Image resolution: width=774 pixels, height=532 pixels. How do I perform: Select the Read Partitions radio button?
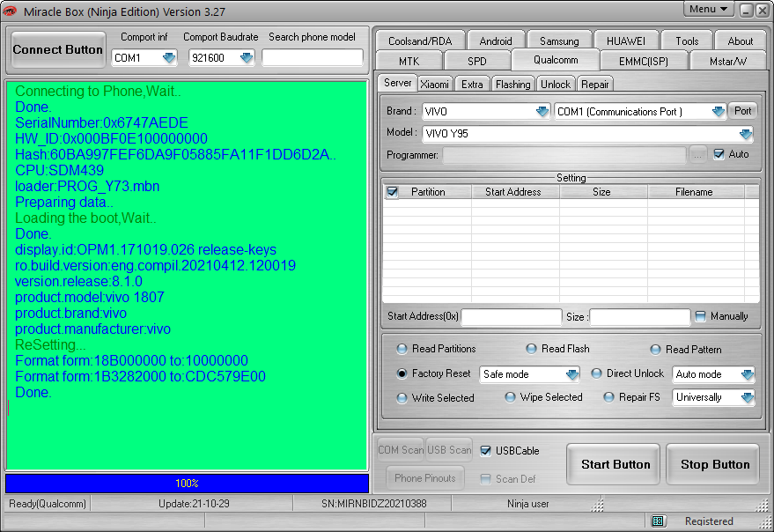click(x=402, y=349)
